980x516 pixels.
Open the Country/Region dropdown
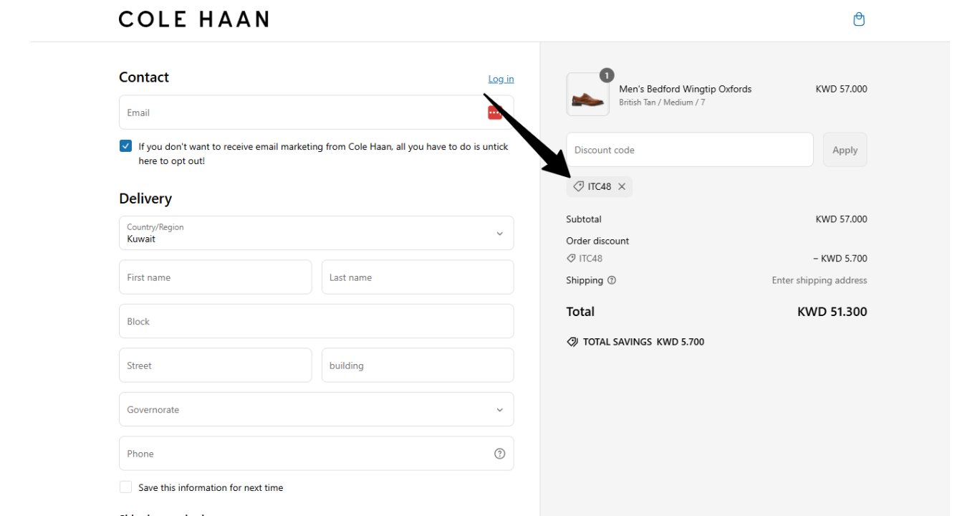[x=316, y=233]
